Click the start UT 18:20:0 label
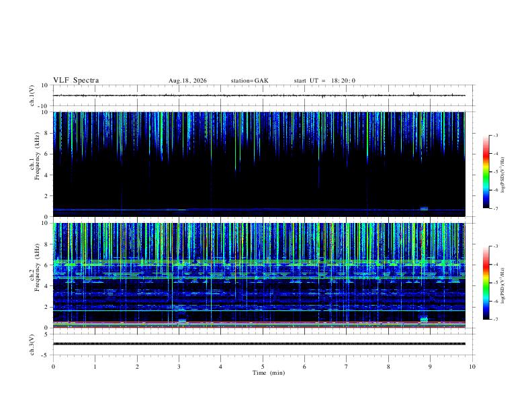This screenshot has width=532, height=411. coord(324,81)
